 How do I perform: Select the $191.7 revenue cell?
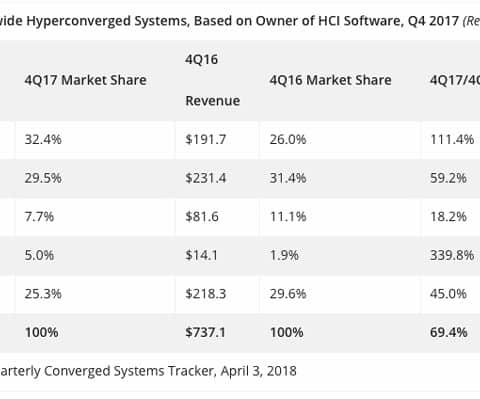click(206, 139)
